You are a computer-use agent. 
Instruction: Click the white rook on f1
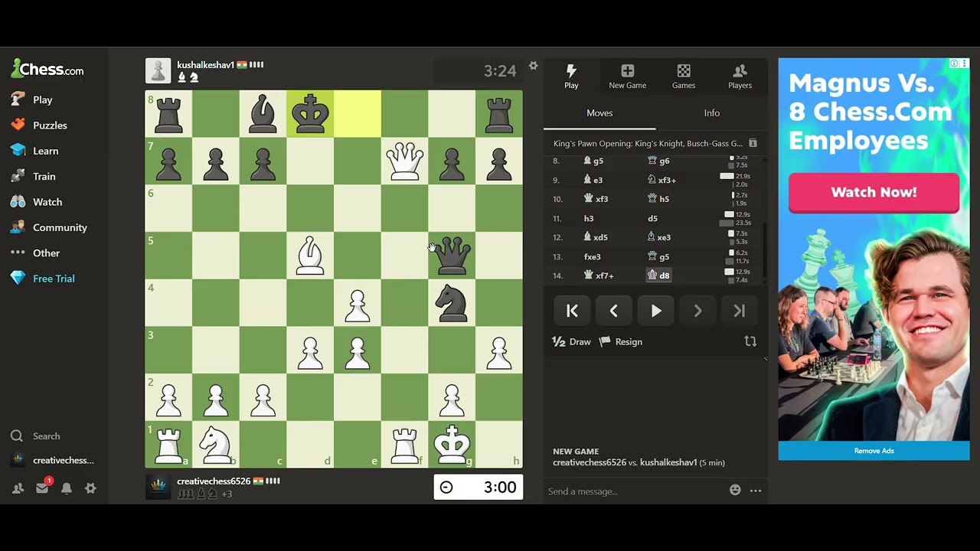click(404, 445)
